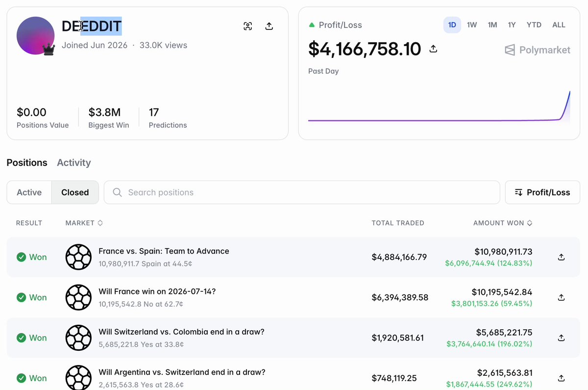Click the $3.8M Biggest Win value
The height and width of the screenshot is (390, 588).
[x=104, y=112]
